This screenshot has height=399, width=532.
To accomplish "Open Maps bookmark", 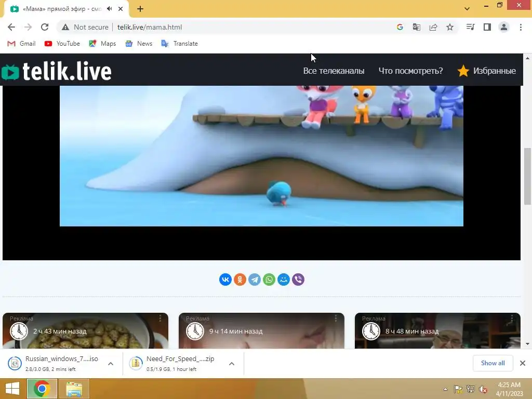I will coord(102,44).
